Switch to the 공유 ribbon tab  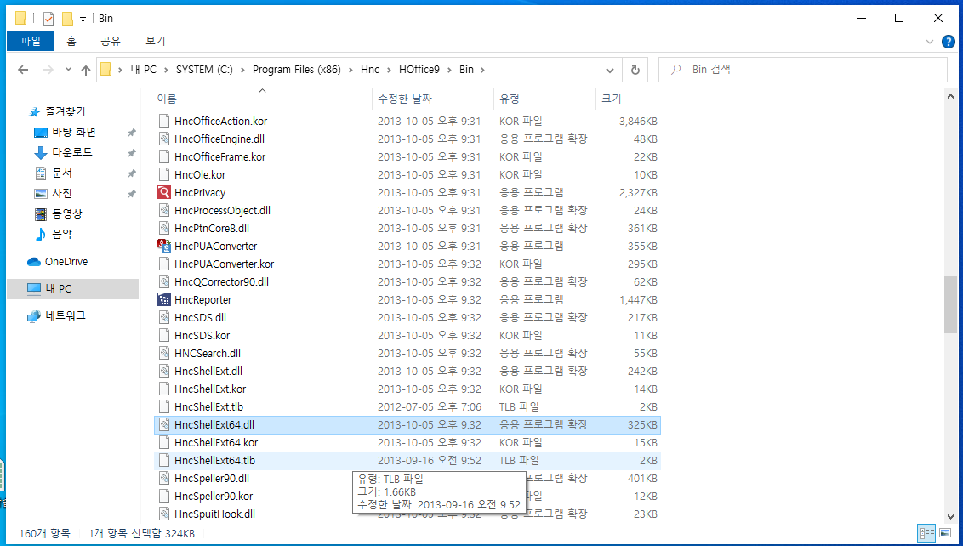point(111,41)
